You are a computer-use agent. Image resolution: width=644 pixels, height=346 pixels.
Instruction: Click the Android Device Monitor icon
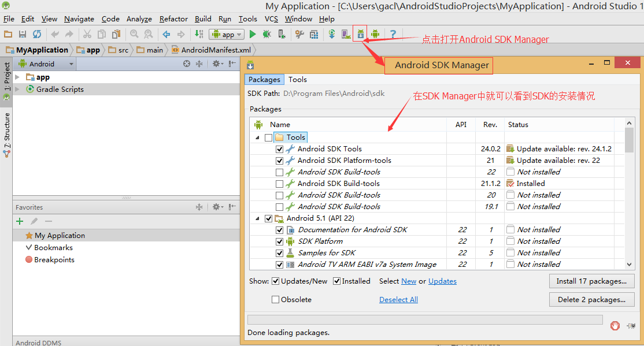click(x=375, y=35)
